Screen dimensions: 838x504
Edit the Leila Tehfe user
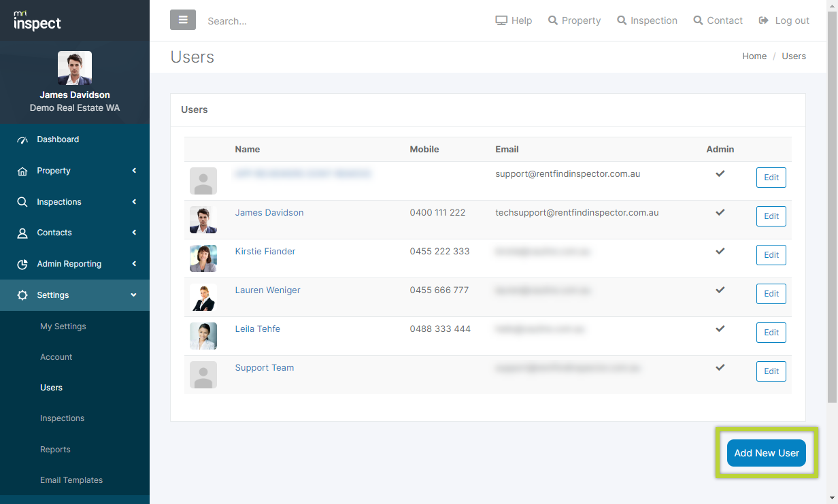click(x=771, y=333)
